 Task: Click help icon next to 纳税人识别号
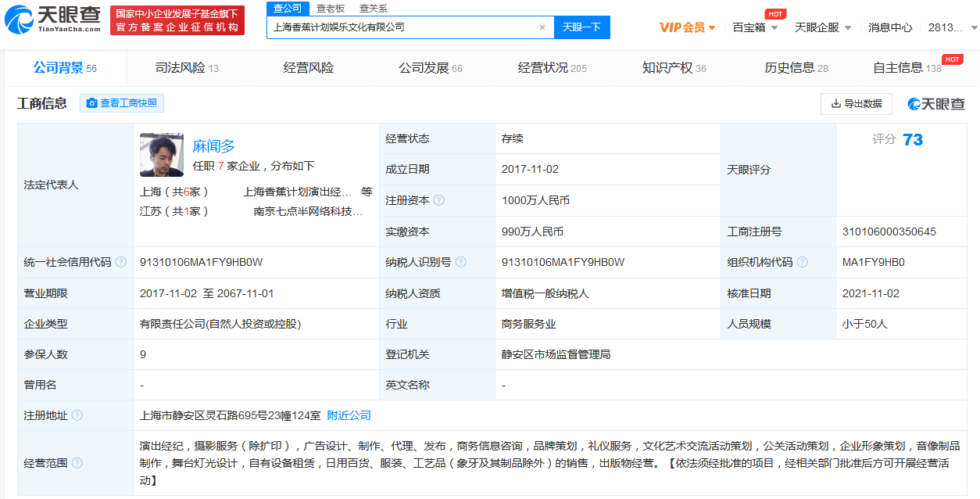coord(461,262)
